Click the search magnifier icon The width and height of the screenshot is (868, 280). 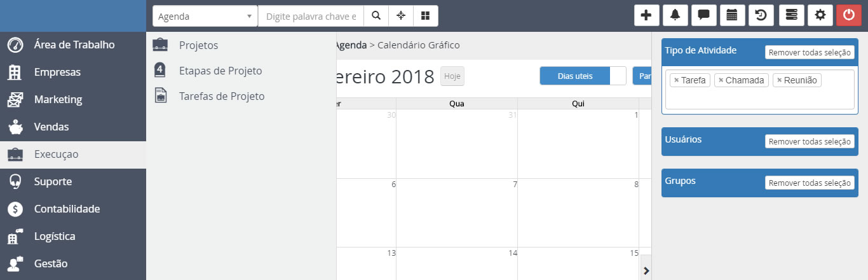(376, 16)
